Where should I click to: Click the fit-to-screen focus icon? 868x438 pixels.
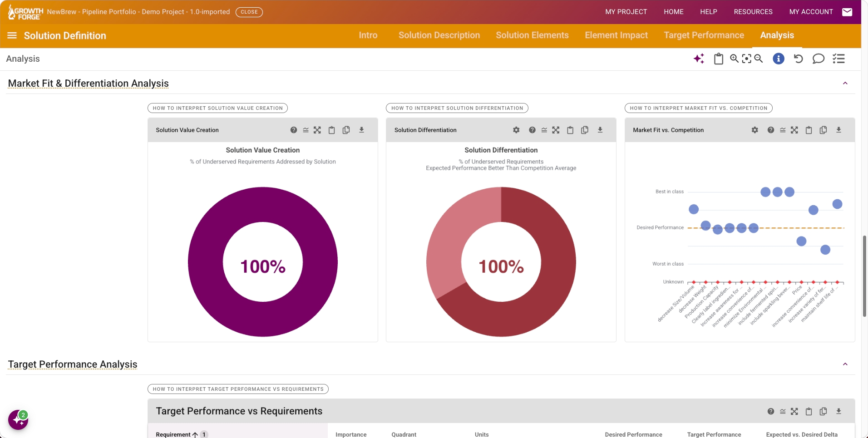click(746, 59)
